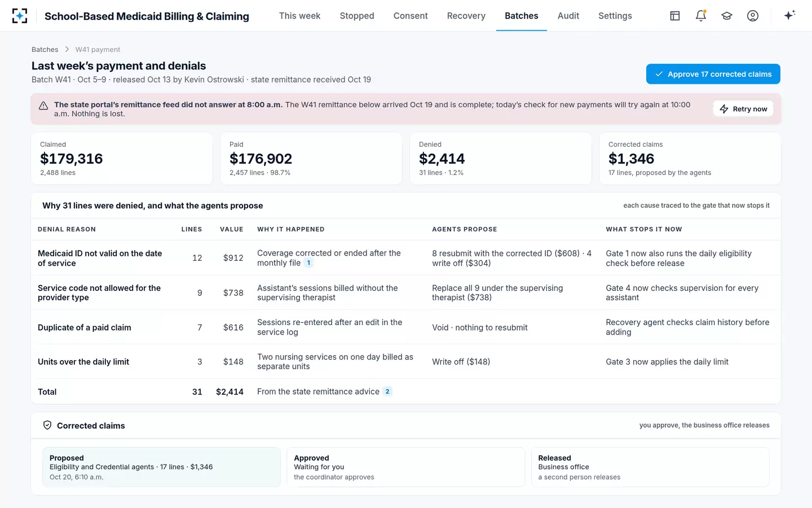Select the Released step card

(x=650, y=467)
